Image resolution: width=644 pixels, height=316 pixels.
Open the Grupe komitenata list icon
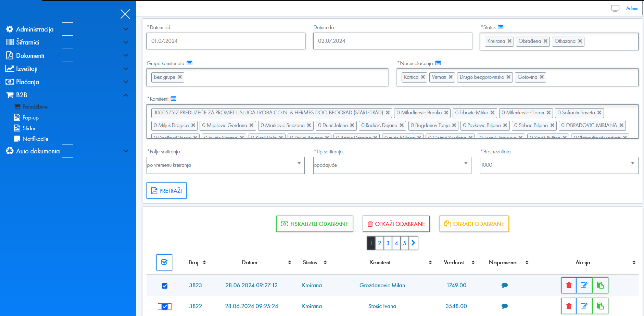189,63
